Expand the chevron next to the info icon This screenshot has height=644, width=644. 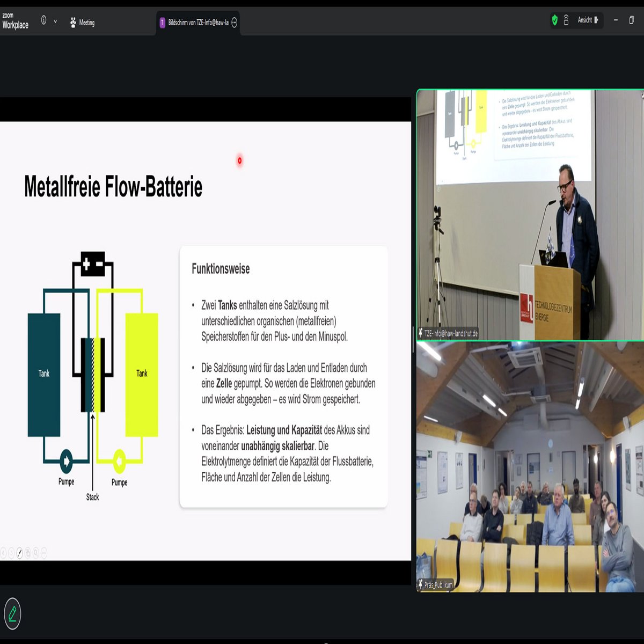click(x=55, y=21)
